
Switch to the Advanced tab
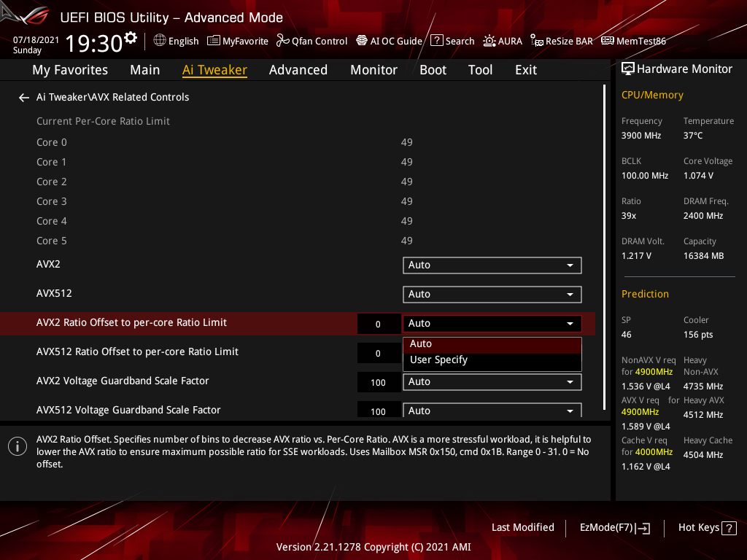(298, 69)
